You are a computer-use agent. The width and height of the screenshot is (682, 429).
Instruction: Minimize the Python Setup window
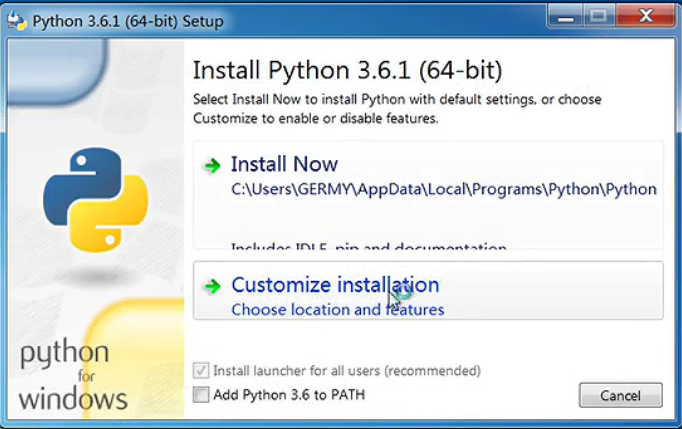(x=565, y=17)
